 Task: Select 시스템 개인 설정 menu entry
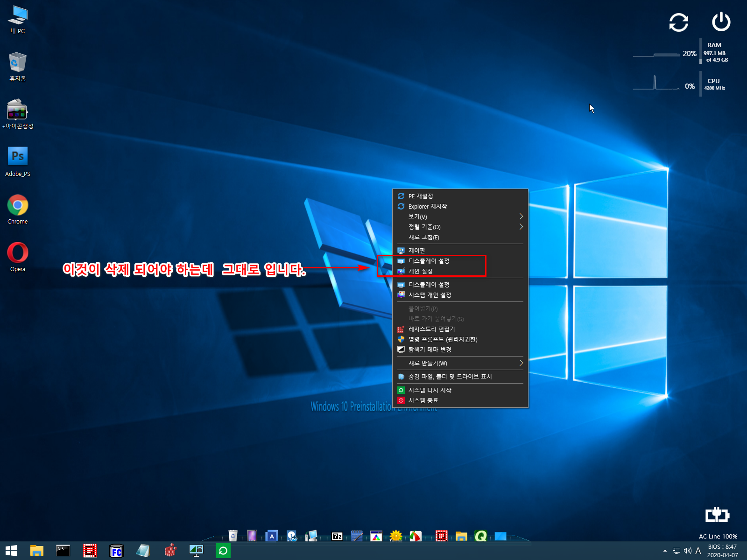coord(460,295)
